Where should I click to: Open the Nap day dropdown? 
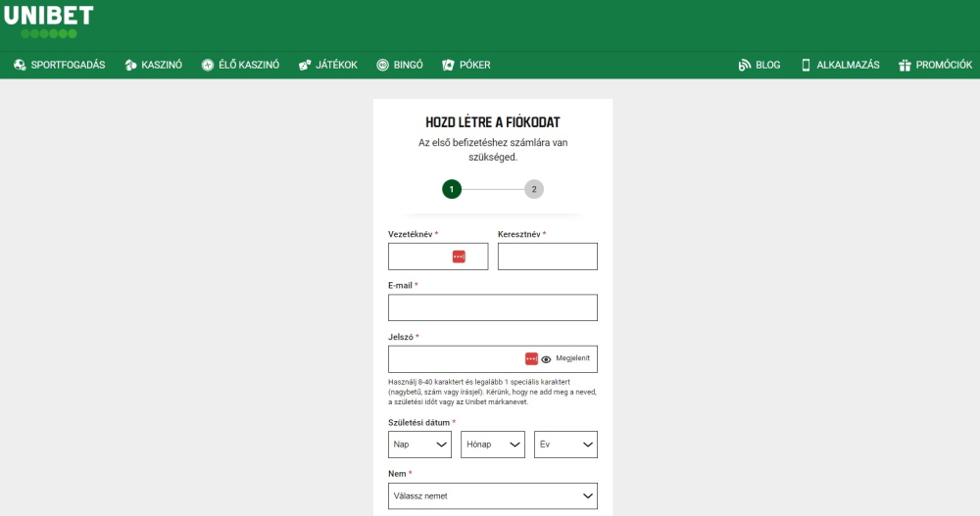[x=419, y=445]
